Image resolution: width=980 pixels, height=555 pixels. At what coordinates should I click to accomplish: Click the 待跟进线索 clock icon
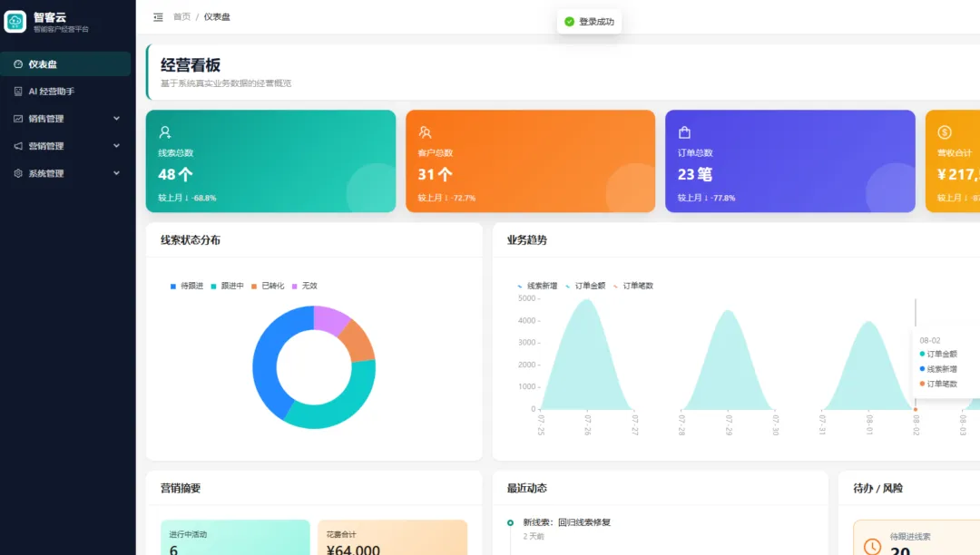pos(873,547)
